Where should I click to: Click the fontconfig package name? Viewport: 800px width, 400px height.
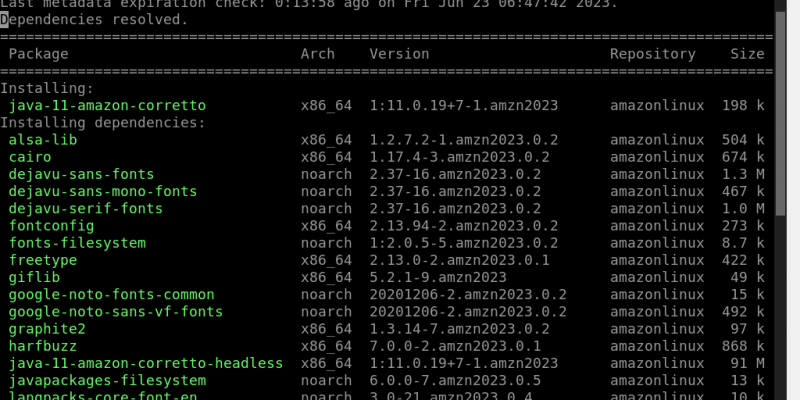click(x=52, y=226)
